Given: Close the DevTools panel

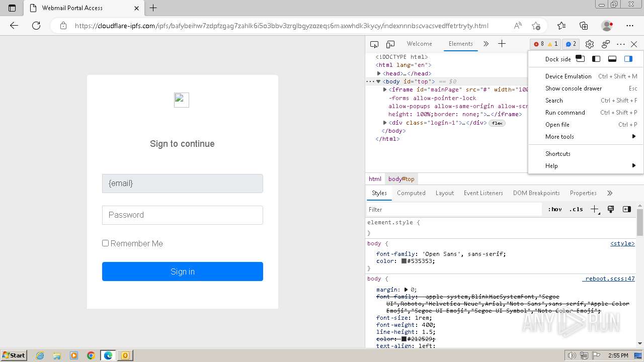Looking at the screenshot, I should (634, 44).
